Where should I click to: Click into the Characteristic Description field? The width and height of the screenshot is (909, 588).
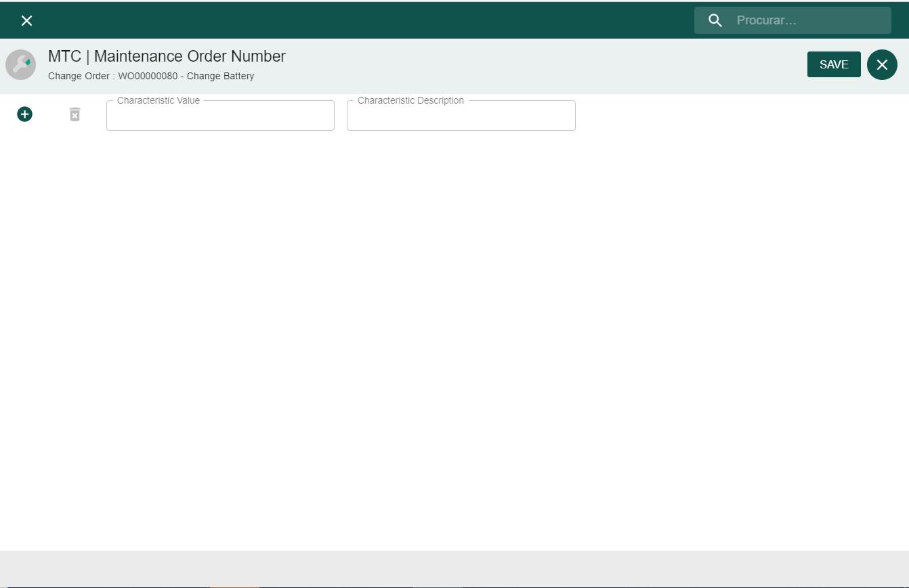click(461, 116)
